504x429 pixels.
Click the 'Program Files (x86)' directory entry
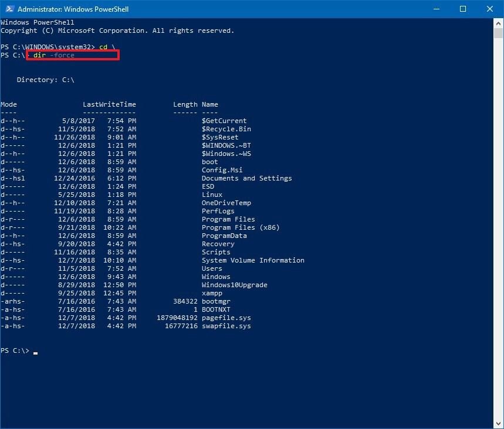[x=241, y=227]
